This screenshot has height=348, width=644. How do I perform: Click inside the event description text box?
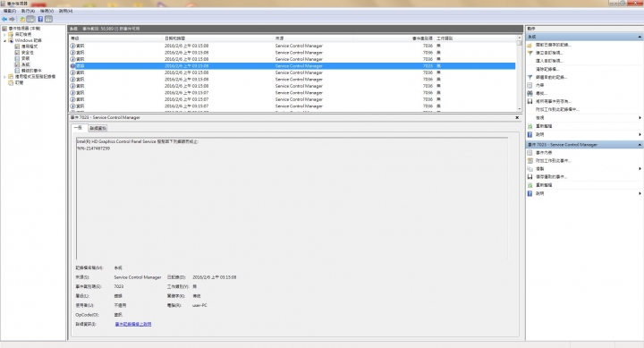tap(292, 199)
